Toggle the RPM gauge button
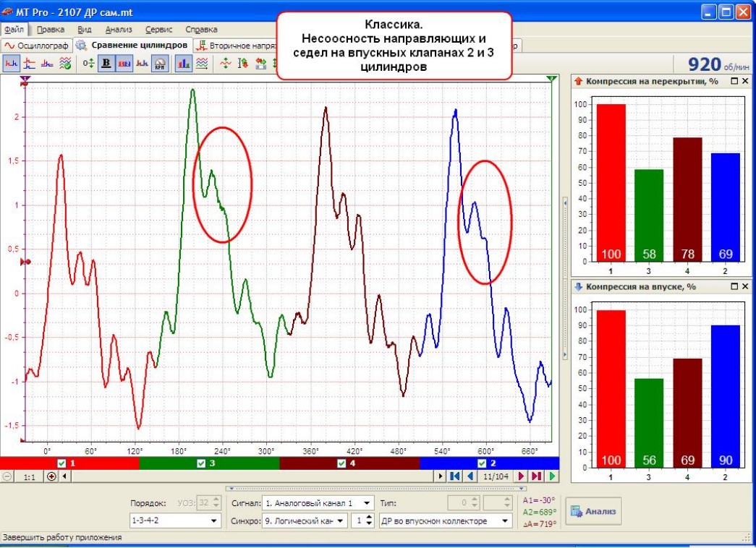 (160, 63)
